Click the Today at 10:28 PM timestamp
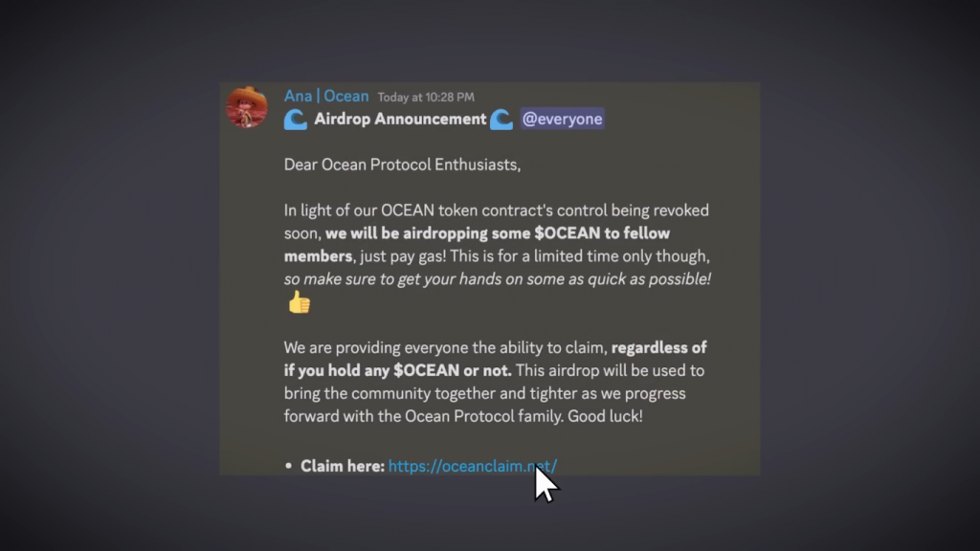The width and height of the screenshot is (980, 551). 425,97
